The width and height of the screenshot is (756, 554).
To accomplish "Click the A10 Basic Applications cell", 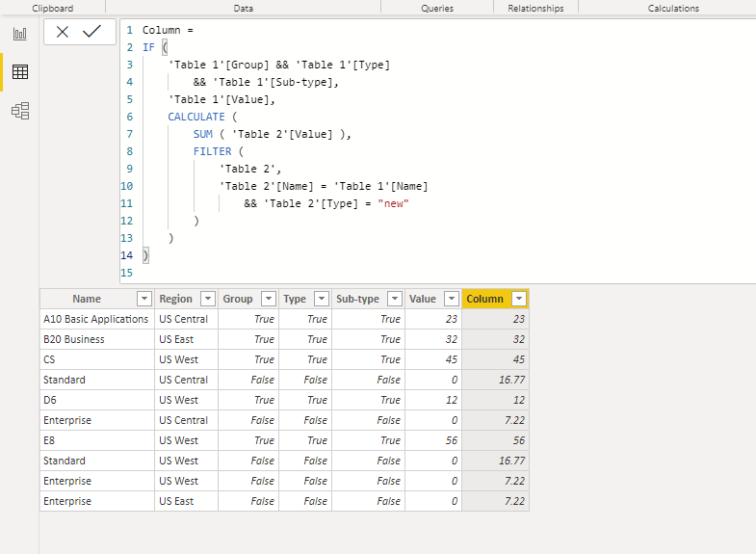I will 96,319.
